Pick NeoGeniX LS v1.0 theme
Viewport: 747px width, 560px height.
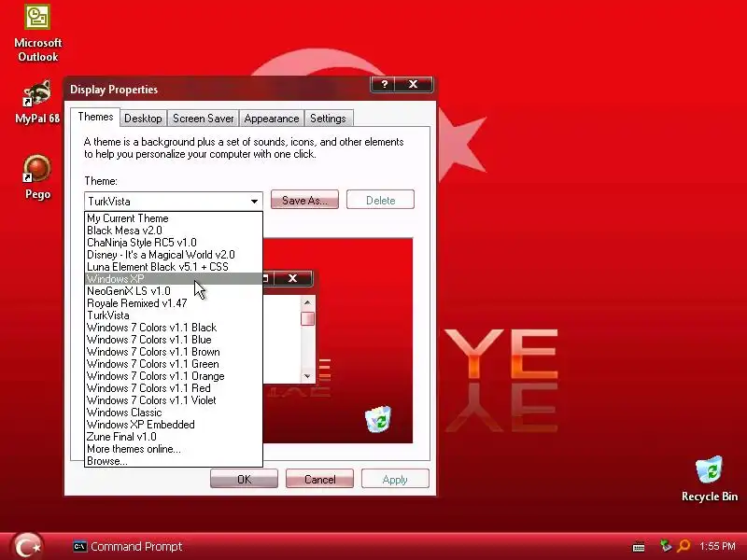[174, 291]
